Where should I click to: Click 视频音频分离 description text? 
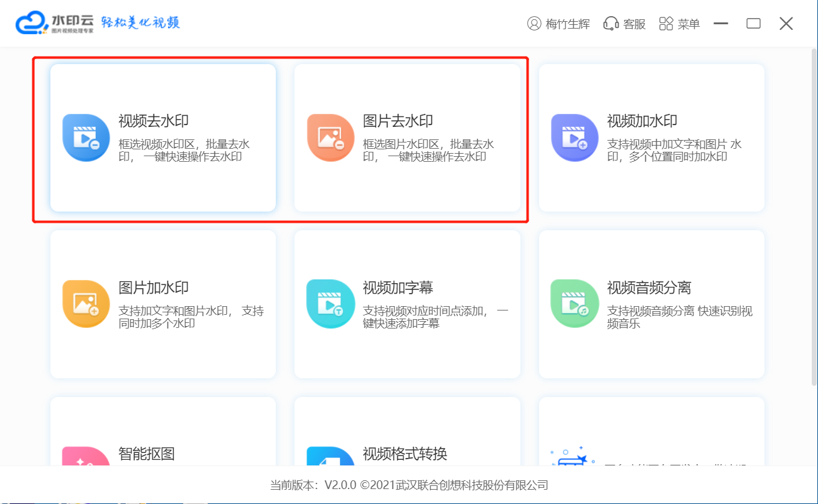[x=680, y=317]
